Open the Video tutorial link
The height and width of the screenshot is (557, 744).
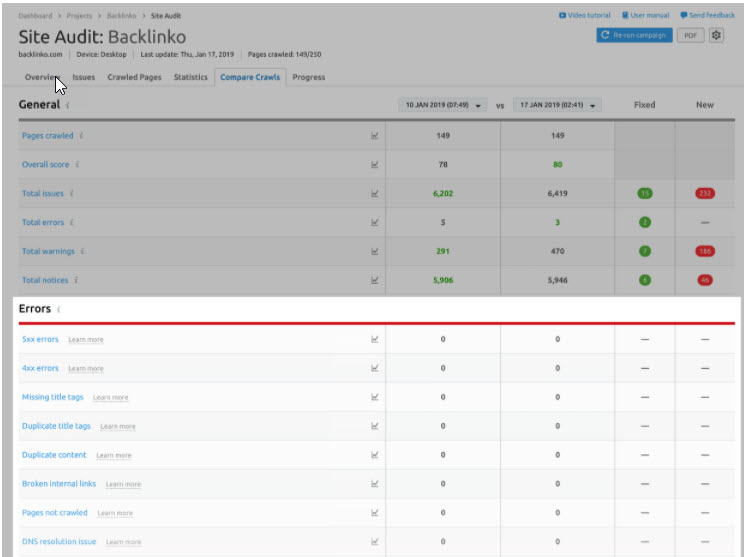[x=585, y=15]
